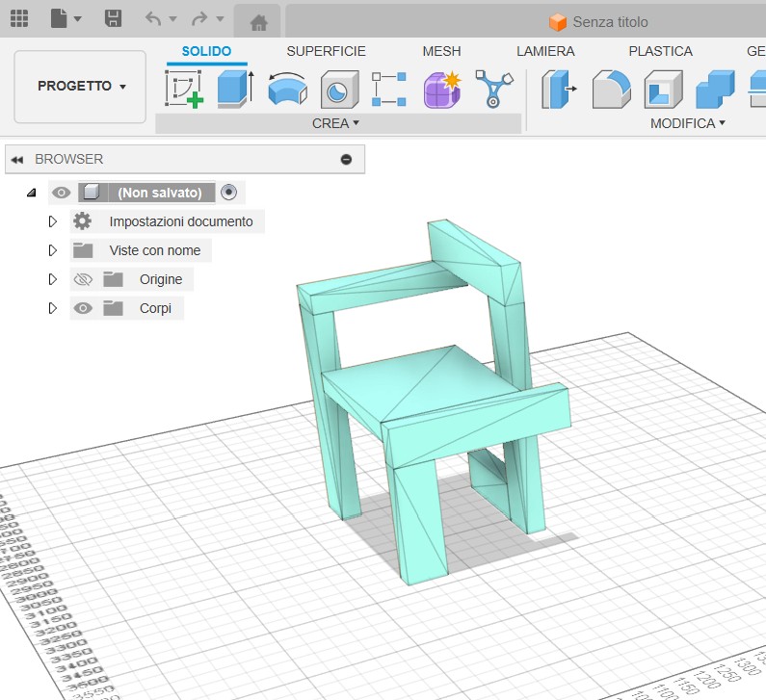
Task: Click the Home tab button
Action: click(257, 21)
